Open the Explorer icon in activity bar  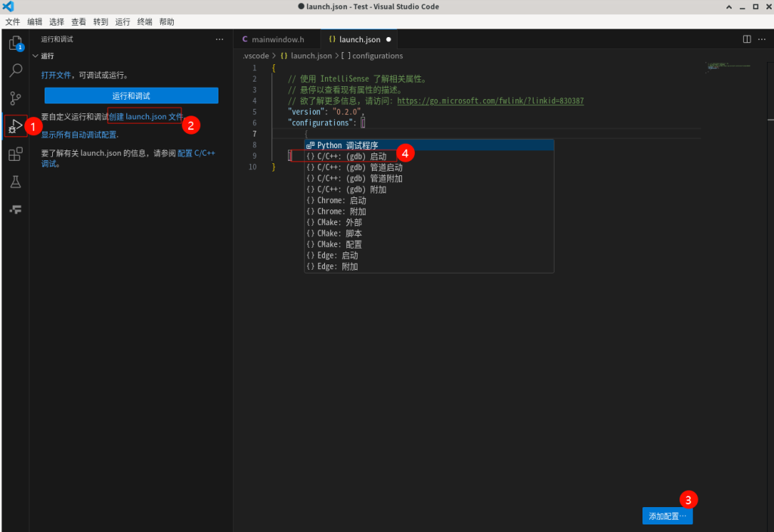[x=14, y=43]
